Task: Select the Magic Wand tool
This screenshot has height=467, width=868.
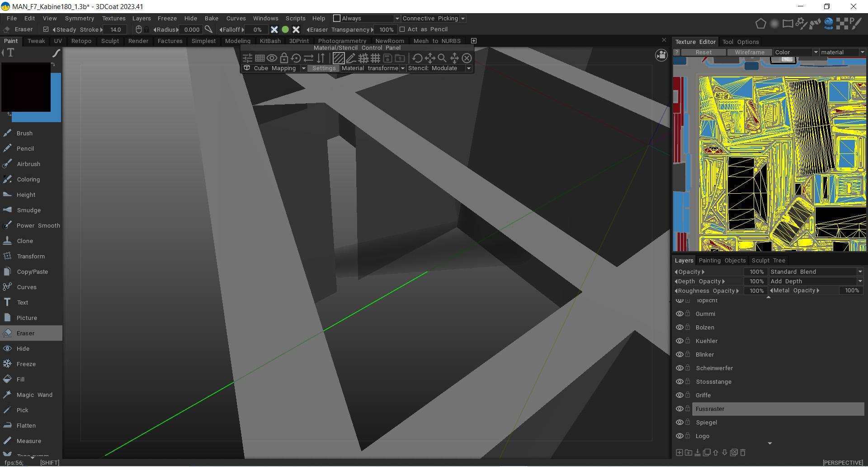Action: click(x=34, y=395)
